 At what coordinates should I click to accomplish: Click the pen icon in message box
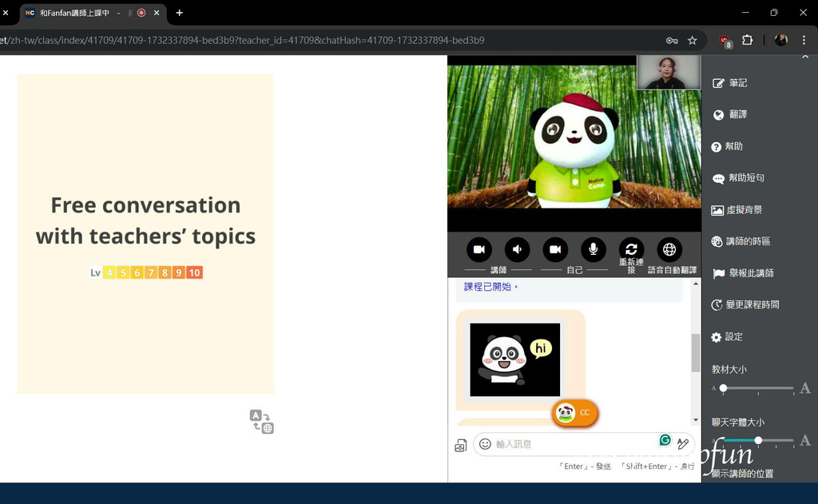tap(683, 444)
